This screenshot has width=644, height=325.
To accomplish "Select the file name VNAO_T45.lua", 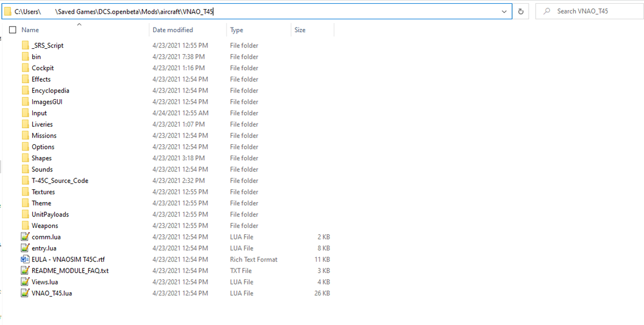I will [x=52, y=293].
